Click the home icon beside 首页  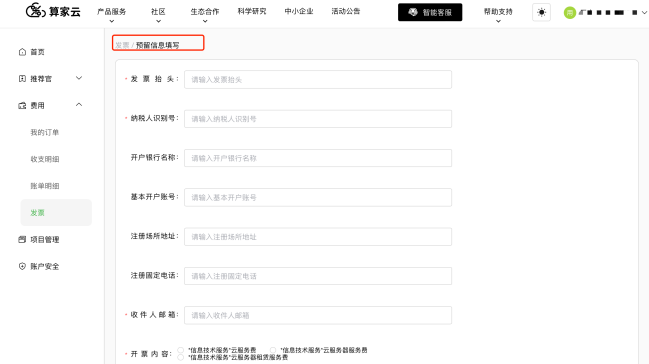coord(22,52)
